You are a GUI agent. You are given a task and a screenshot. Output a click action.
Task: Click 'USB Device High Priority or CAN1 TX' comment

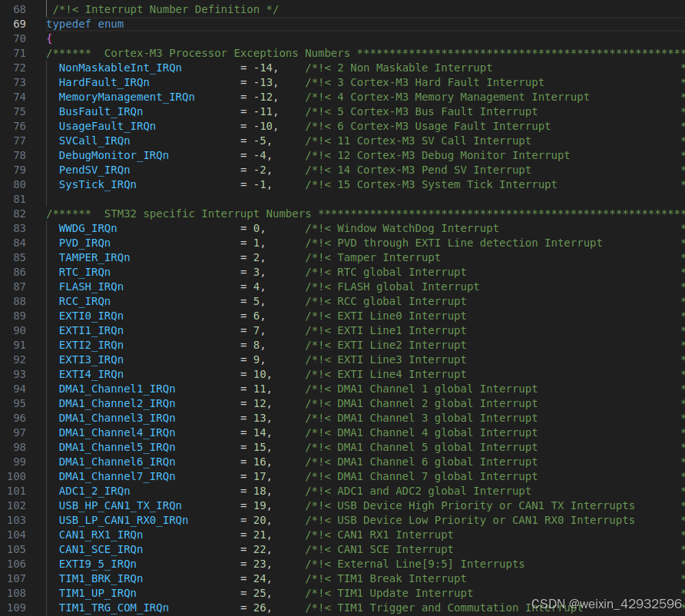451,505
